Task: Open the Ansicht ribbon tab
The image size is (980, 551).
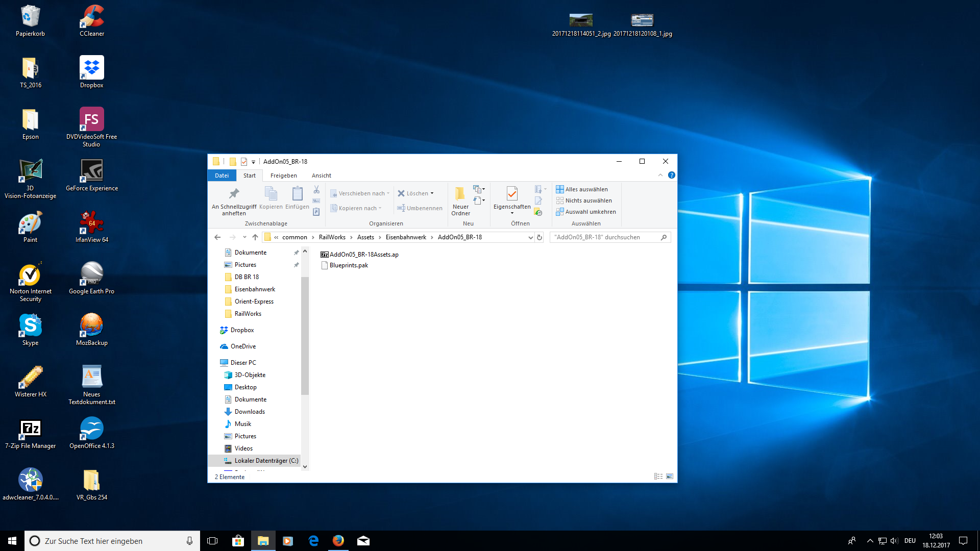Action: [x=321, y=176]
